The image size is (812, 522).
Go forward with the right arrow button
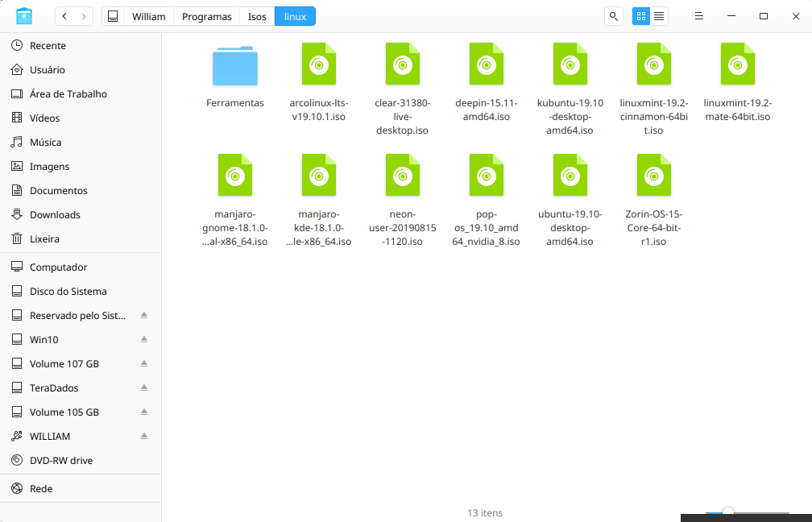click(84, 17)
